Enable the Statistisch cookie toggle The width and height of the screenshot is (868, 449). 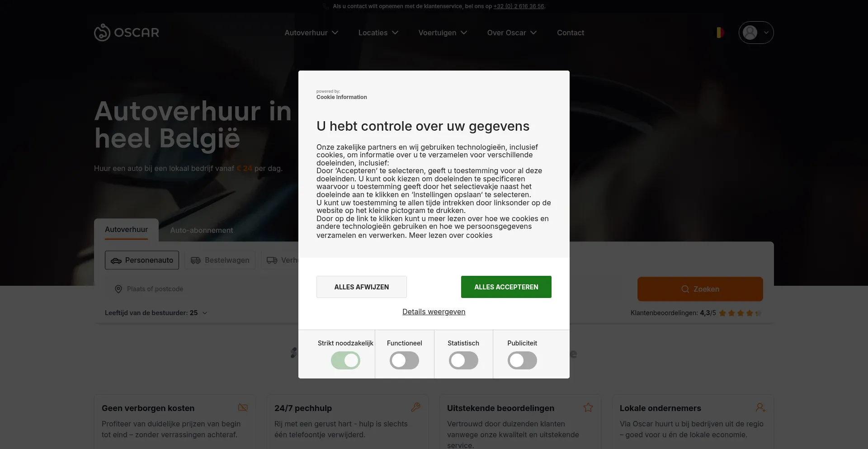[463, 360]
